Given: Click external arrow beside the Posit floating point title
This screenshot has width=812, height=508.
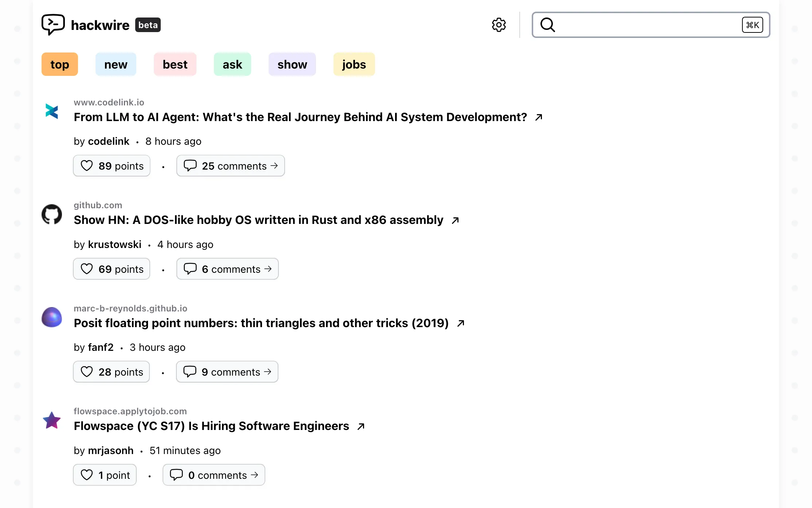Looking at the screenshot, I should [x=461, y=323].
